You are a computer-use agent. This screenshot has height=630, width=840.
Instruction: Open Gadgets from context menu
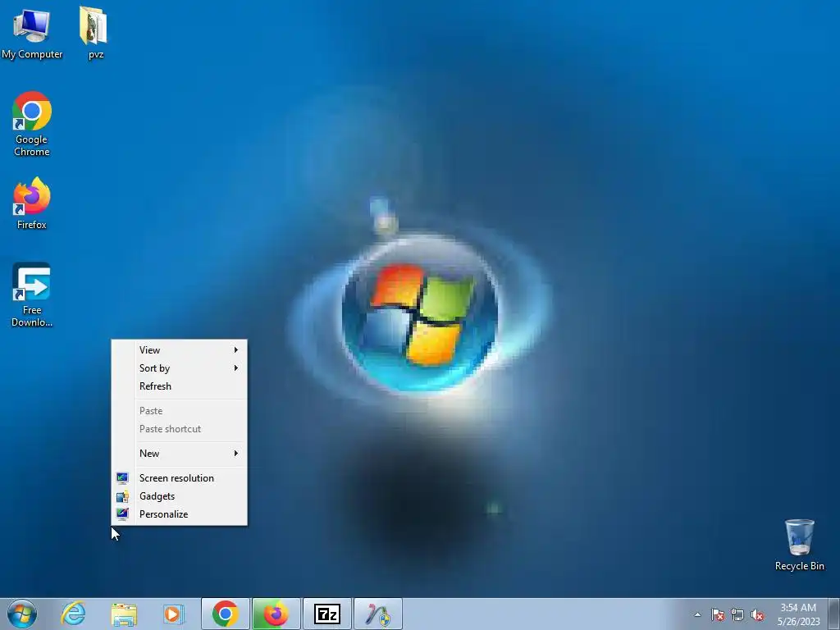180,496
